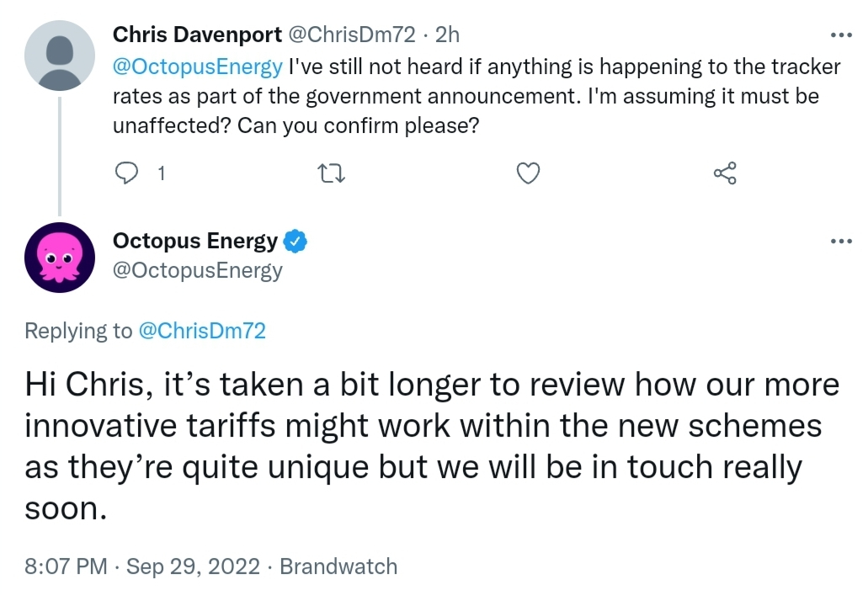The image size is (868, 595).
Task: Click the @OctopusEnergy handle under the name
Action: tap(198, 270)
